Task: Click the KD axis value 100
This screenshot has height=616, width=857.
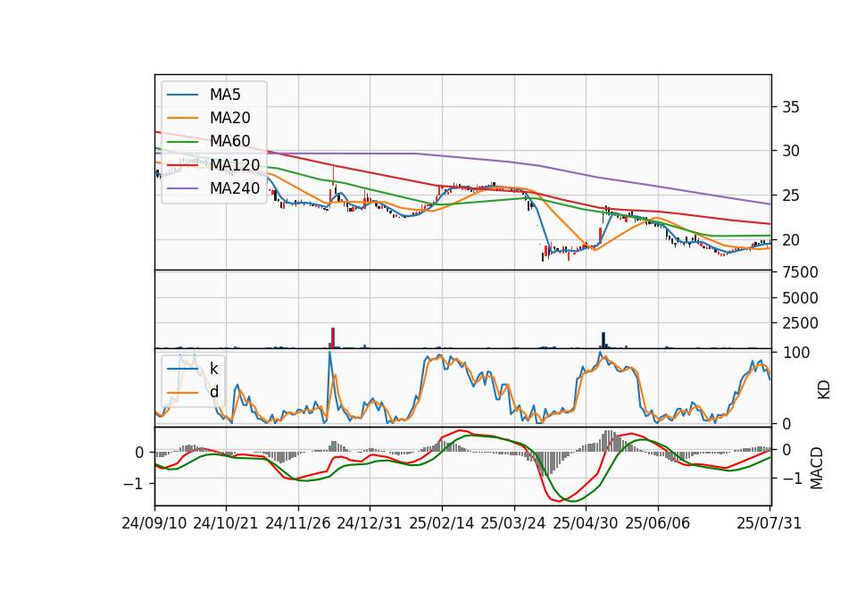Action: (796, 353)
